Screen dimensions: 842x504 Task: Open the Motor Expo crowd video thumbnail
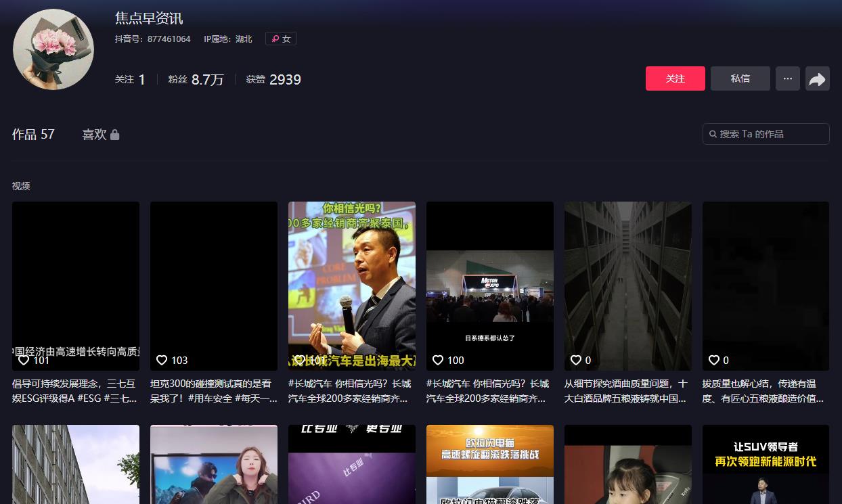490,286
